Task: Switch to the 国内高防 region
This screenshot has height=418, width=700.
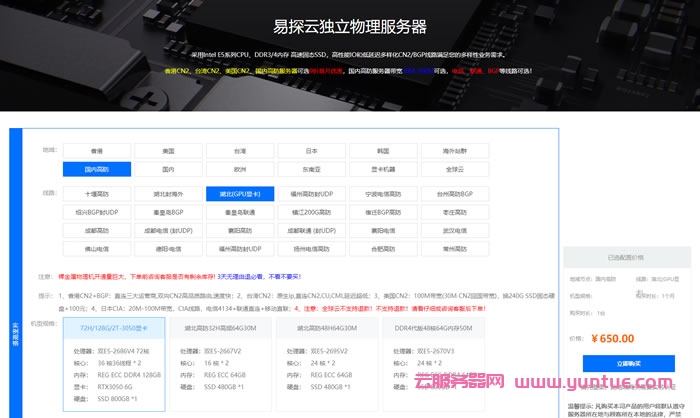Action: click(x=97, y=169)
